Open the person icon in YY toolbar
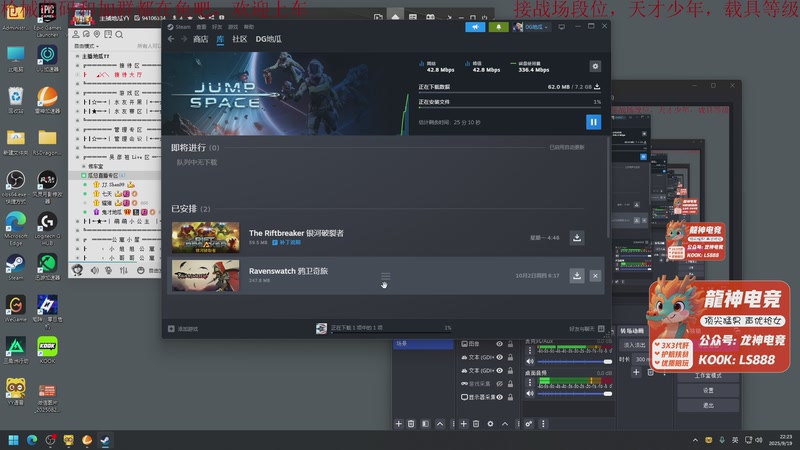The image size is (800, 450). (x=76, y=35)
